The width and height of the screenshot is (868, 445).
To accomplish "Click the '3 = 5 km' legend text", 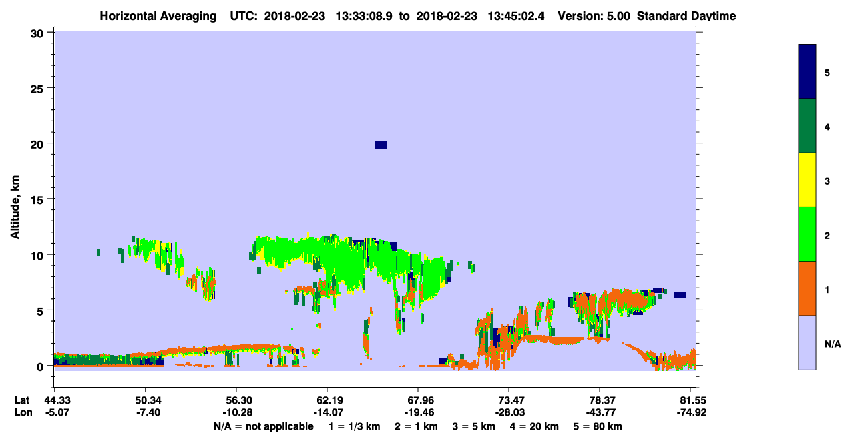I will 475,426.
